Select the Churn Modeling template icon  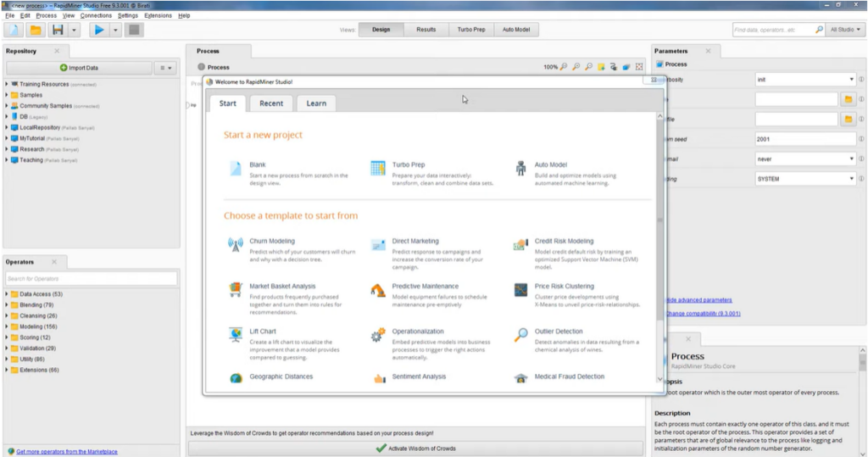click(x=236, y=244)
